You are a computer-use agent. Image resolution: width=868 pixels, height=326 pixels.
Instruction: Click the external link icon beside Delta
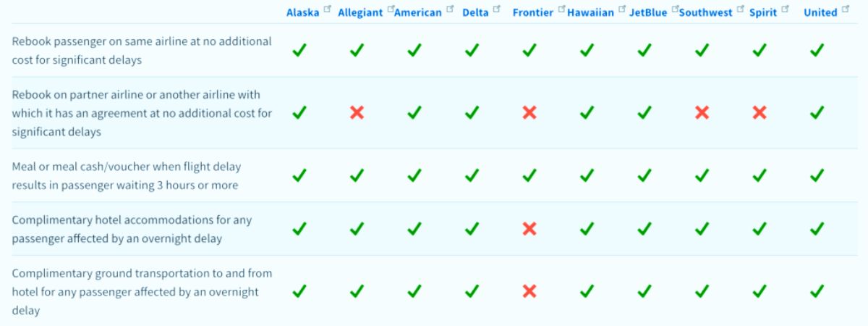496,9
